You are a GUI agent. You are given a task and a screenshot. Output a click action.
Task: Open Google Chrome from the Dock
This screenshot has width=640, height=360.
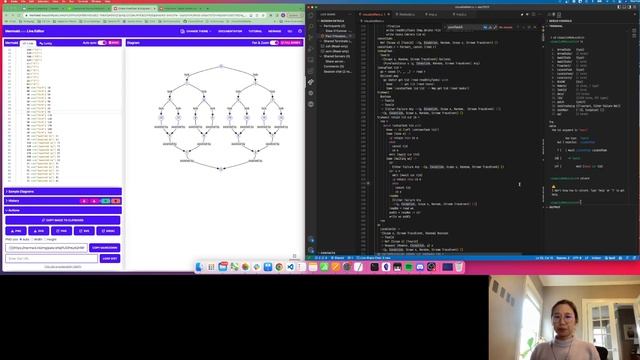point(279,267)
